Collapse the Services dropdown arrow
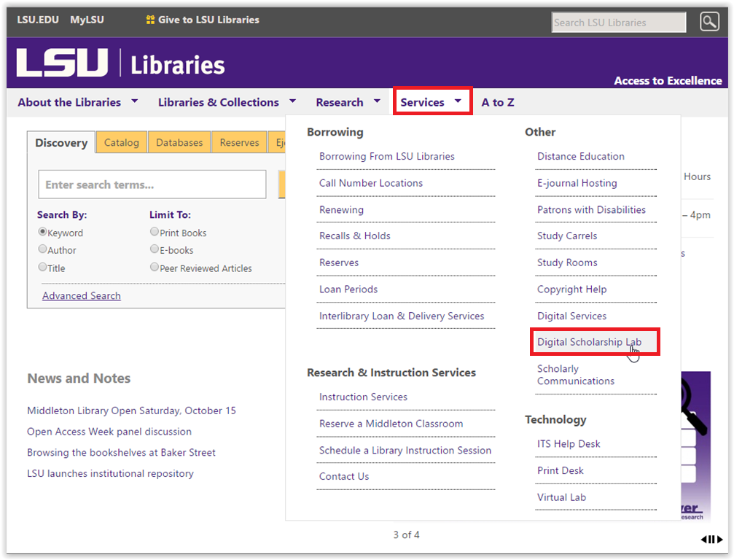734x560 pixels. (x=458, y=101)
